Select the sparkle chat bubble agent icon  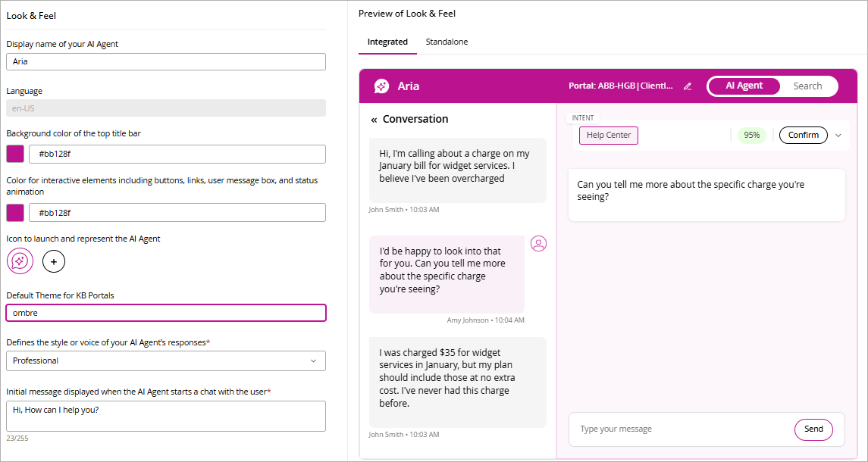(20, 261)
